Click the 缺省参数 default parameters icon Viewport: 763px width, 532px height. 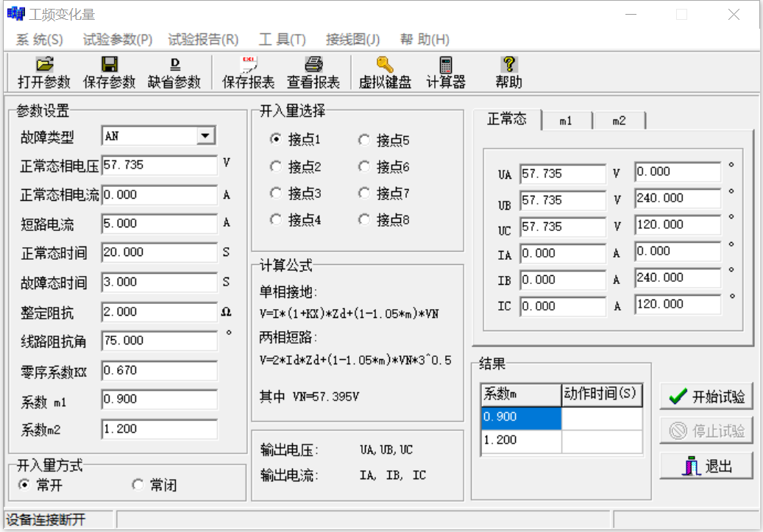coord(174,65)
